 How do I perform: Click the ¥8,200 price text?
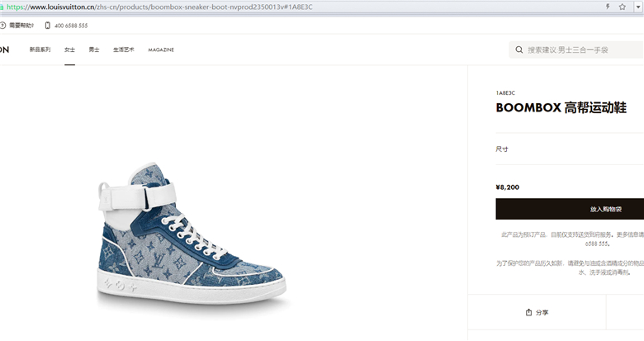[508, 187]
